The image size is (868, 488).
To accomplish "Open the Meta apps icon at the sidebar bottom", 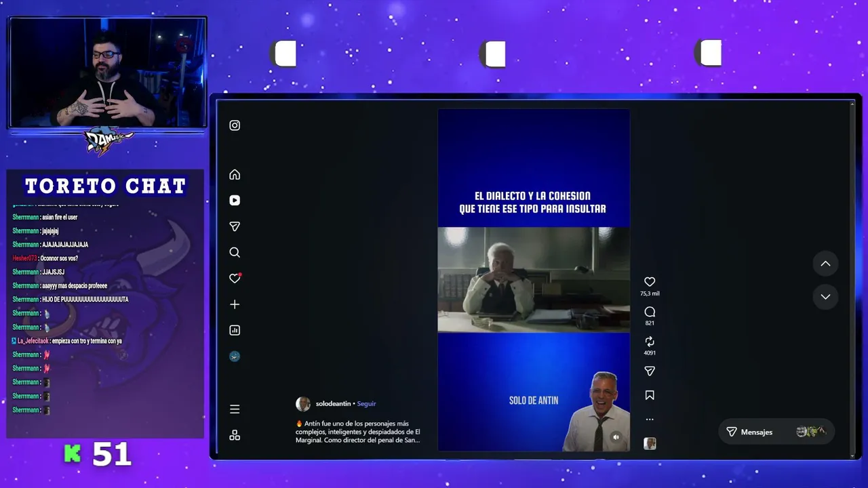I will [235, 435].
